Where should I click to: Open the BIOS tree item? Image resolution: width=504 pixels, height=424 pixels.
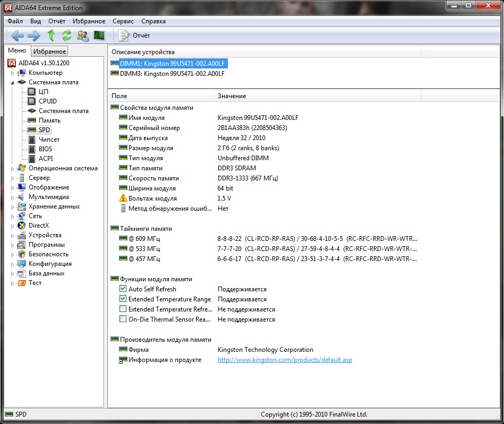pos(45,149)
